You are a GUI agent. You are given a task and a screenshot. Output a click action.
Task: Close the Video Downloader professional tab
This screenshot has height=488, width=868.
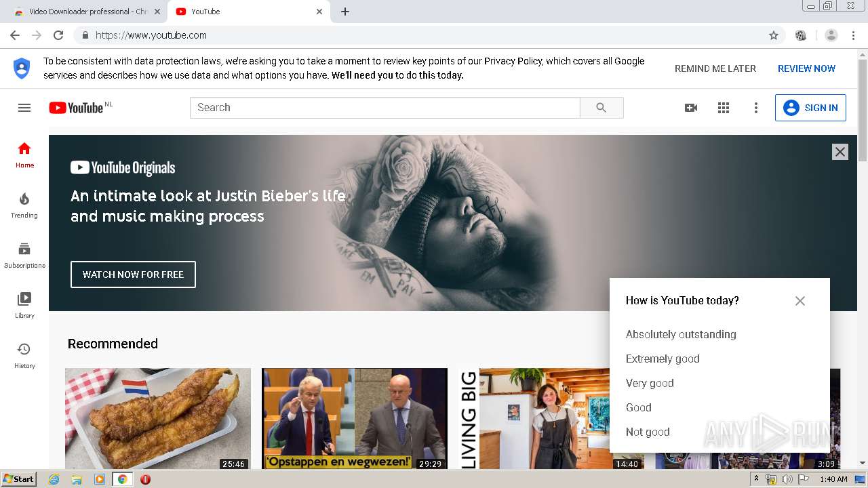pyautogui.click(x=157, y=12)
